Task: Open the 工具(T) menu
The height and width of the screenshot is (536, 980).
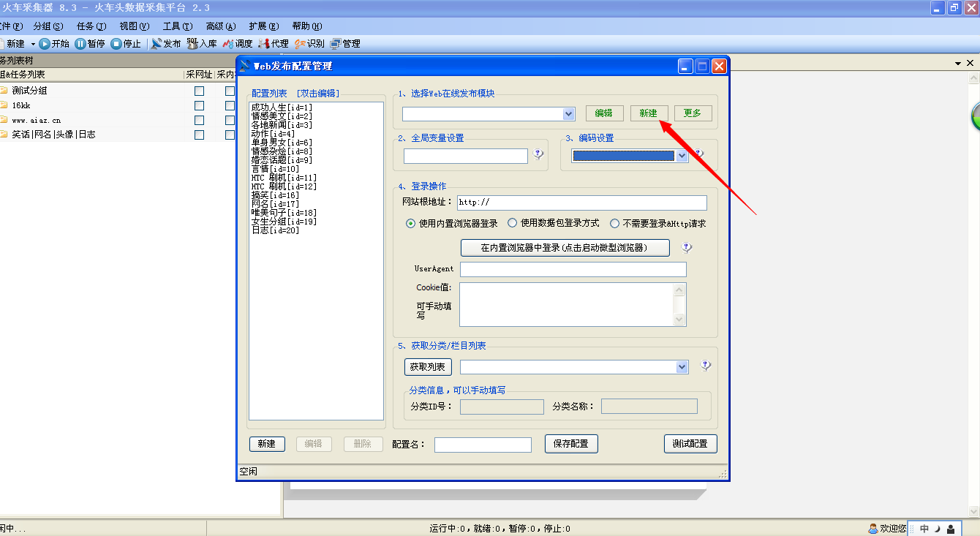Action: point(178,26)
